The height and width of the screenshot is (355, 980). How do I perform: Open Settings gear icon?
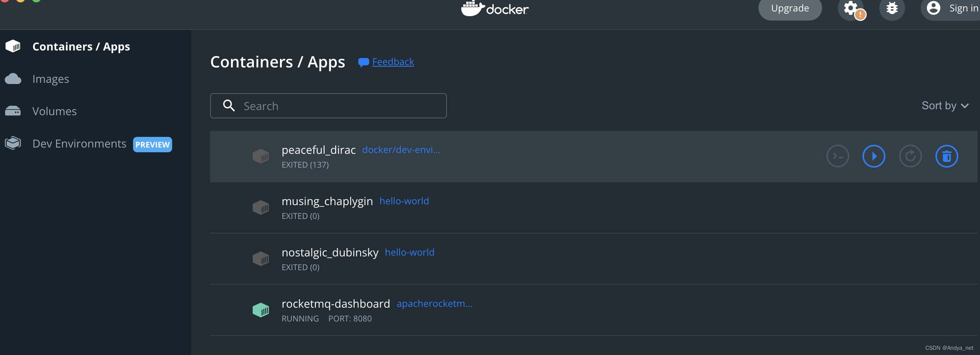point(851,8)
